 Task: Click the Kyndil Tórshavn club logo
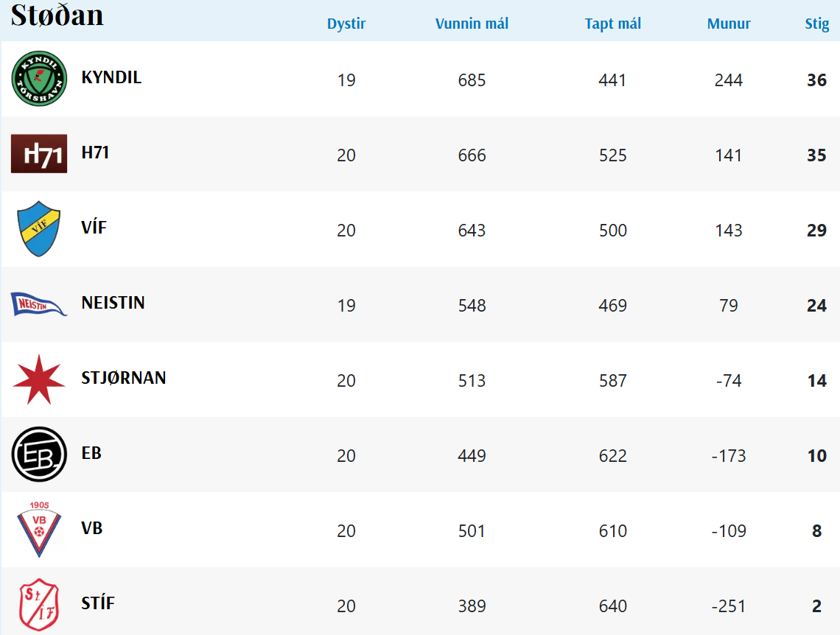39,79
